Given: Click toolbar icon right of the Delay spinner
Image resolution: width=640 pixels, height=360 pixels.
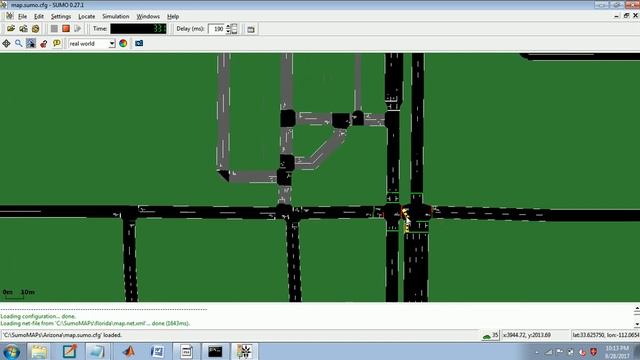Looking at the screenshot, I should (x=251, y=29).
